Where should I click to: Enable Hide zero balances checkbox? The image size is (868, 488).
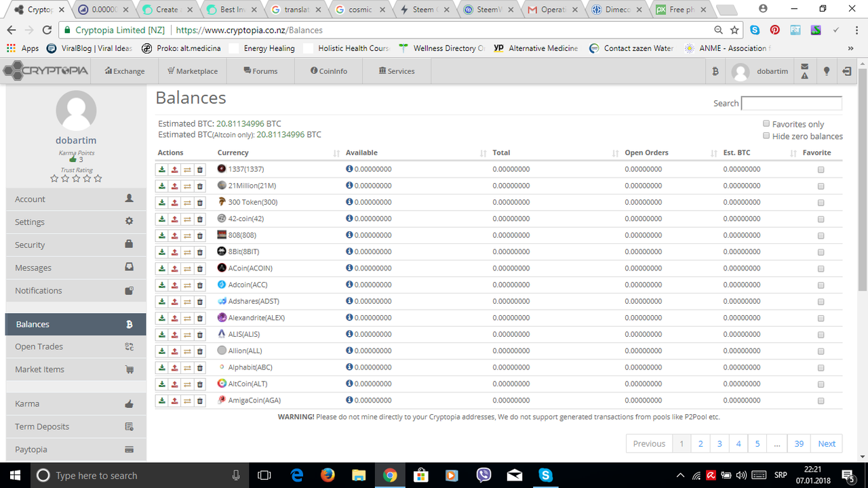pyautogui.click(x=766, y=136)
